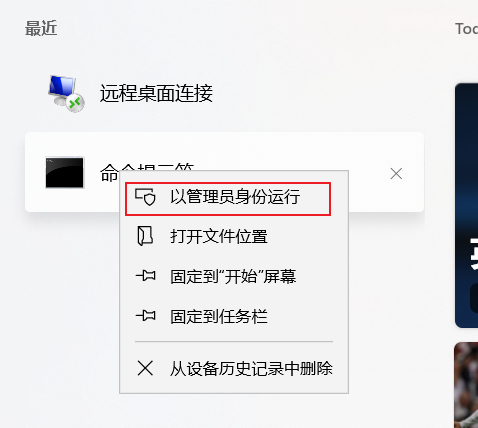Screen dimensions: 478x428
Task: Click the open file location folder icon
Action: 145,236
